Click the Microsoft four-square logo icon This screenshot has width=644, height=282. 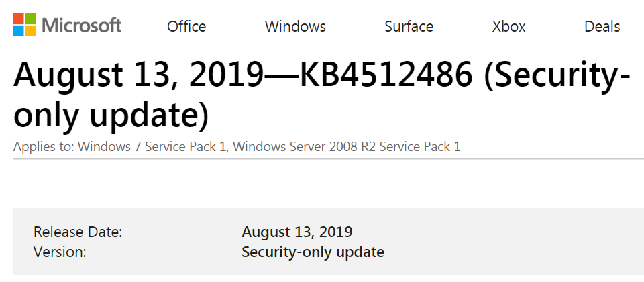24,25
